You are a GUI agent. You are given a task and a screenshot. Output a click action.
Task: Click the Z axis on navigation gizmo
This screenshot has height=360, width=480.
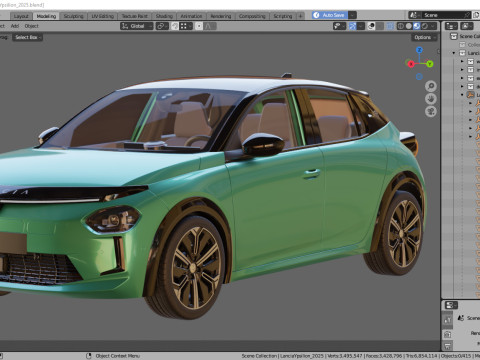(x=419, y=50)
